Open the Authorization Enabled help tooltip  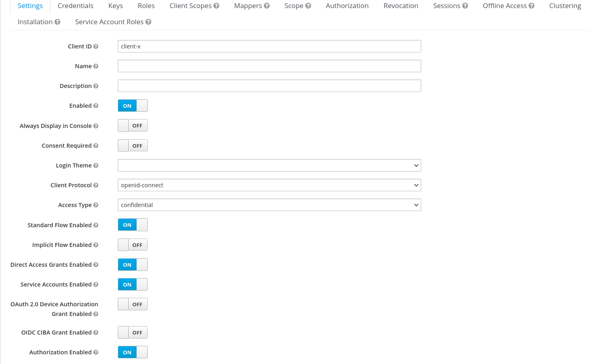(x=96, y=352)
